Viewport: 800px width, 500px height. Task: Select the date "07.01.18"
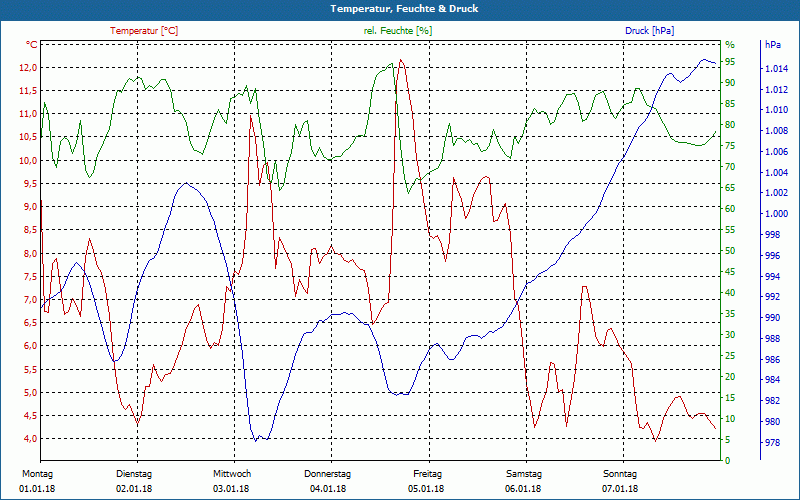pyautogui.click(x=620, y=489)
